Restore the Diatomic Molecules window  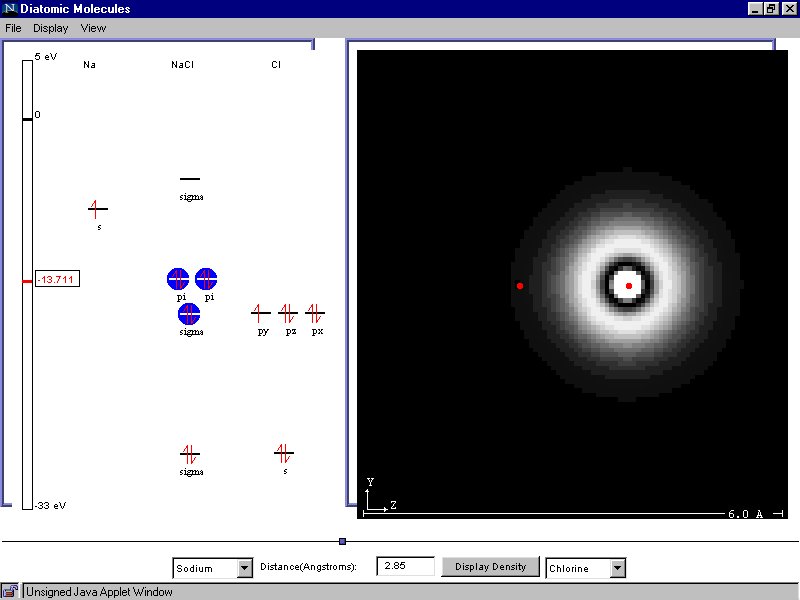click(771, 9)
